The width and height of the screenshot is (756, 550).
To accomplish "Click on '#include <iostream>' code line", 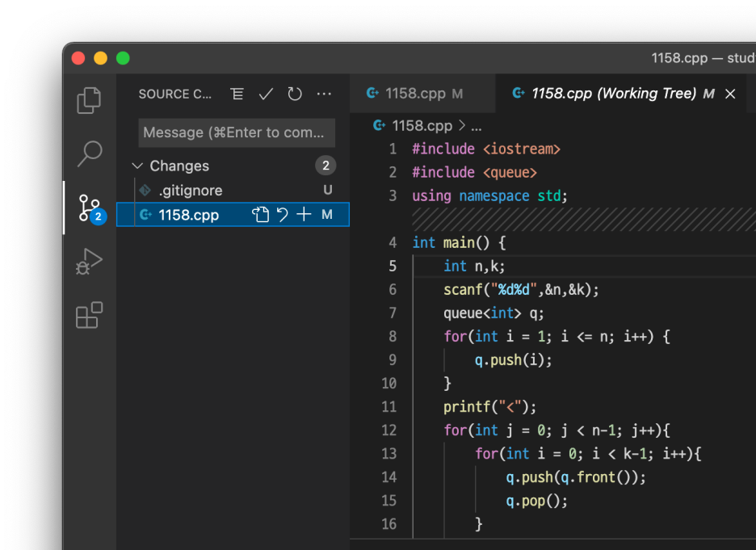I will pyautogui.click(x=486, y=149).
